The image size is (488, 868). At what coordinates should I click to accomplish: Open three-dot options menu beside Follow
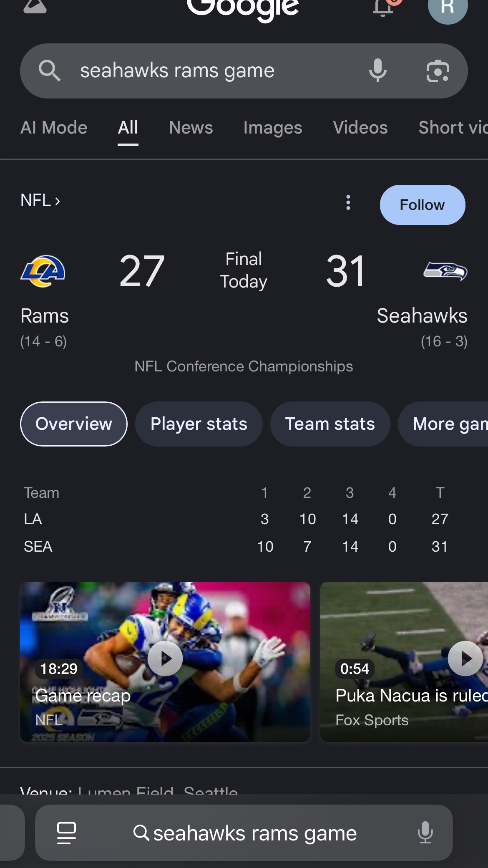(348, 203)
